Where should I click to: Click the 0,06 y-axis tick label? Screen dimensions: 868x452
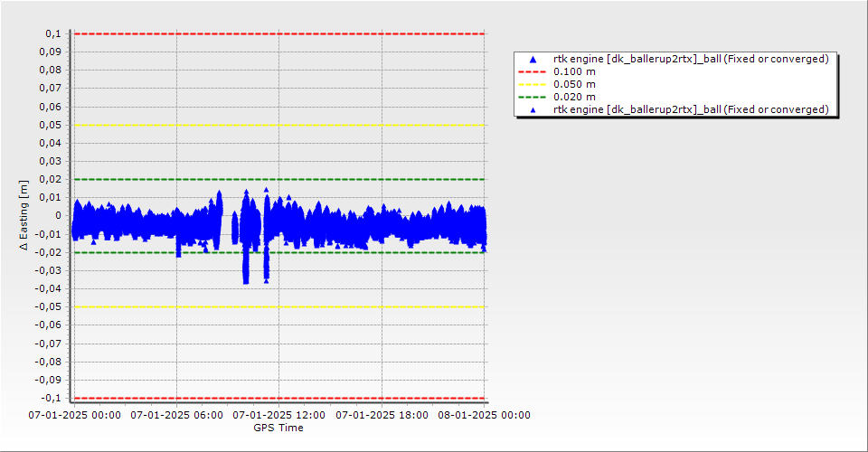click(x=51, y=107)
